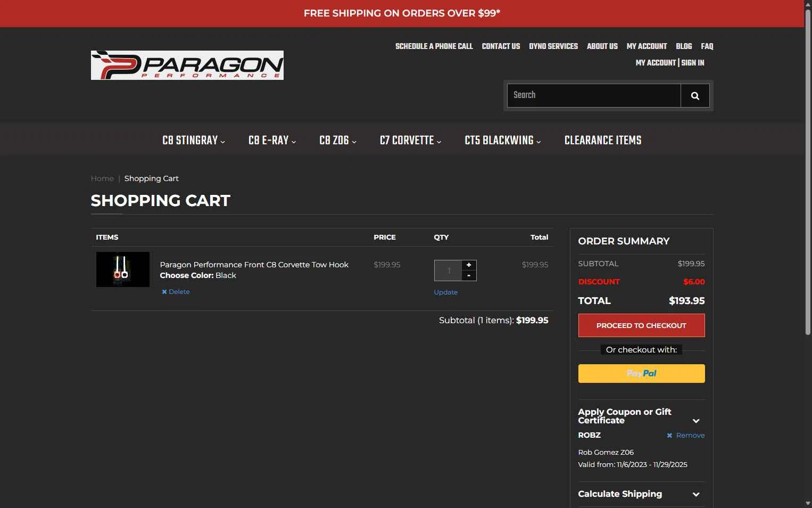Go to Clearance Items
Image resolution: width=812 pixels, height=508 pixels.
(x=603, y=141)
